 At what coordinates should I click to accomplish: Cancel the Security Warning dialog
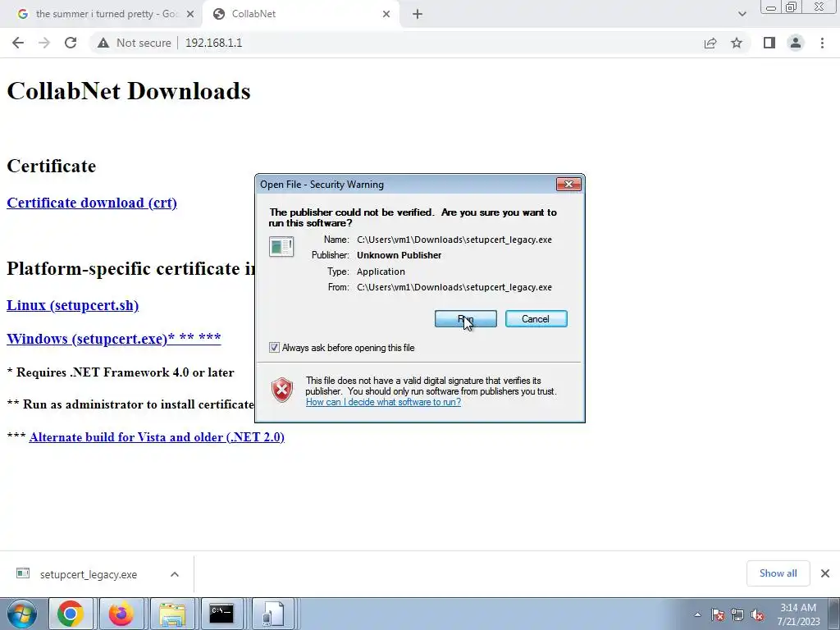[x=536, y=319]
